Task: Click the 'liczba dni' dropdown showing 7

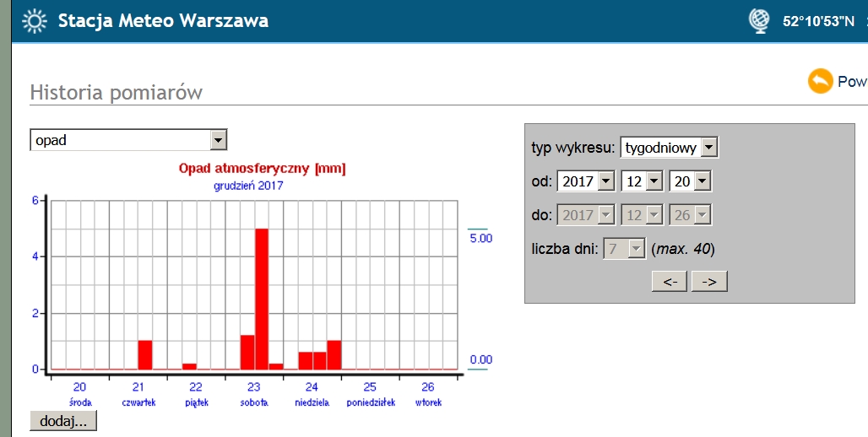Action: point(625,249)
